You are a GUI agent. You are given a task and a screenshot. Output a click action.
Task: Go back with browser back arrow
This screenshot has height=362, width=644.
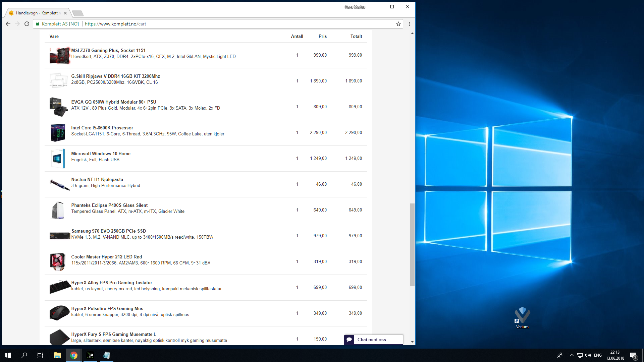click(x=8, y=24)
